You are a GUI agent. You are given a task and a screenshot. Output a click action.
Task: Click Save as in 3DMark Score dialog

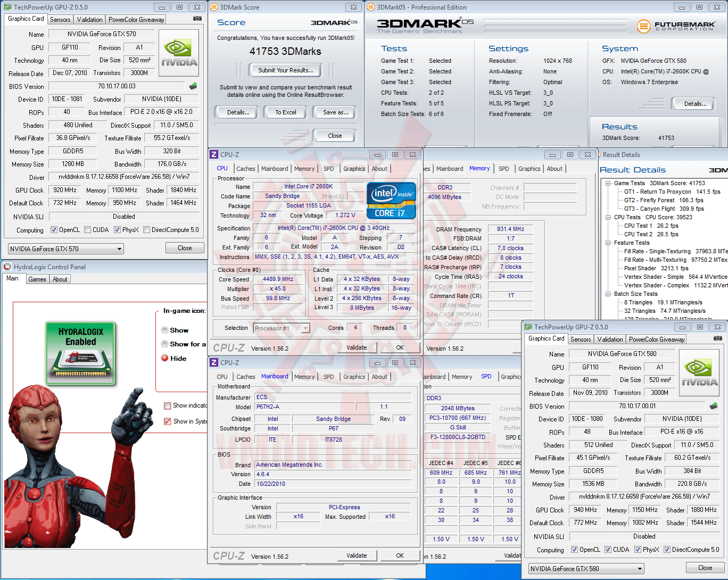pos(336,112)
